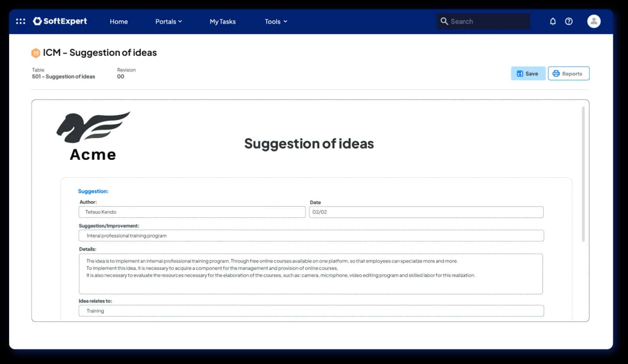Click the SoftExpert logo
Screen dimensions: 628x364
(x=60, y=21)
